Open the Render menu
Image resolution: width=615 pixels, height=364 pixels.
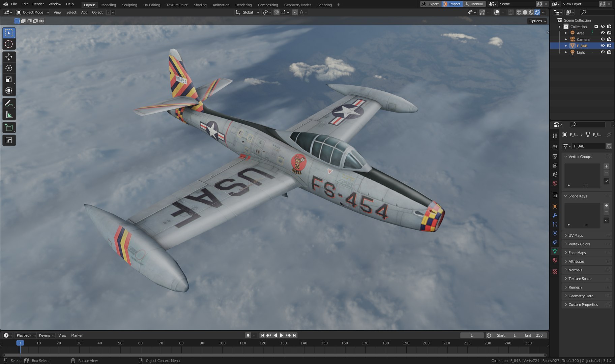point(38,4)
